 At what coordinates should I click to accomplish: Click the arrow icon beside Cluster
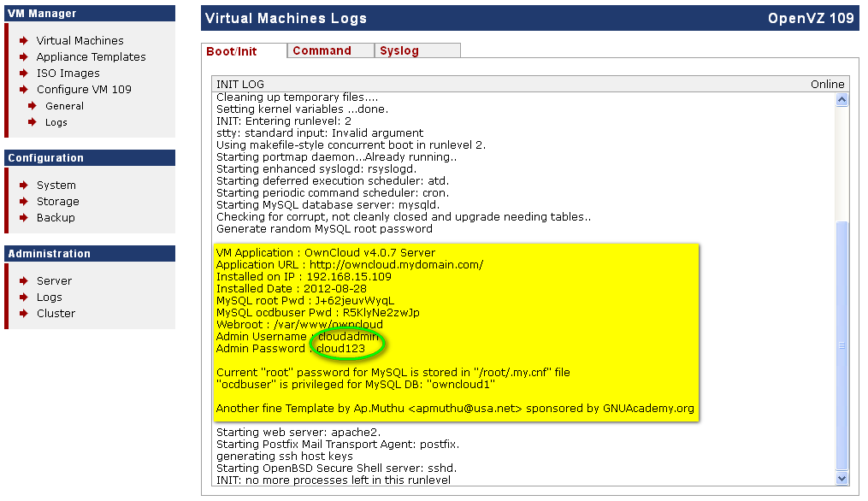point(24,313)
